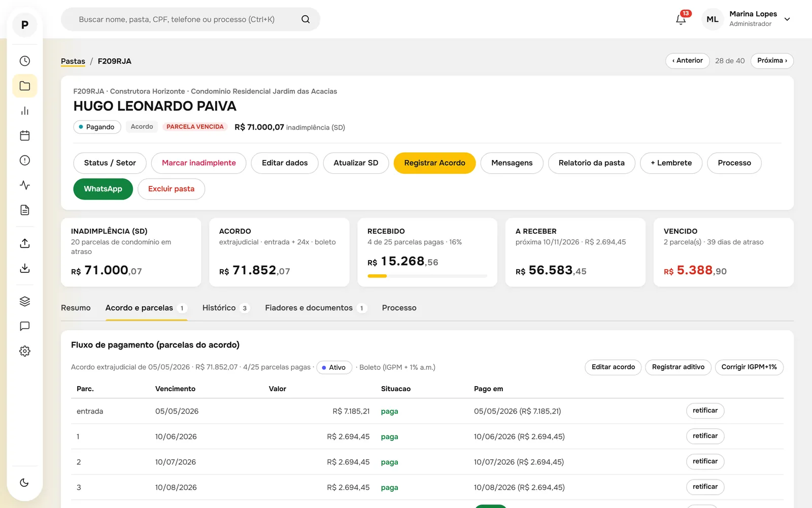Viewport: 812px width, 508px height.
Task: Toggle dark mode moon icon
Action: tap(24, 483)
